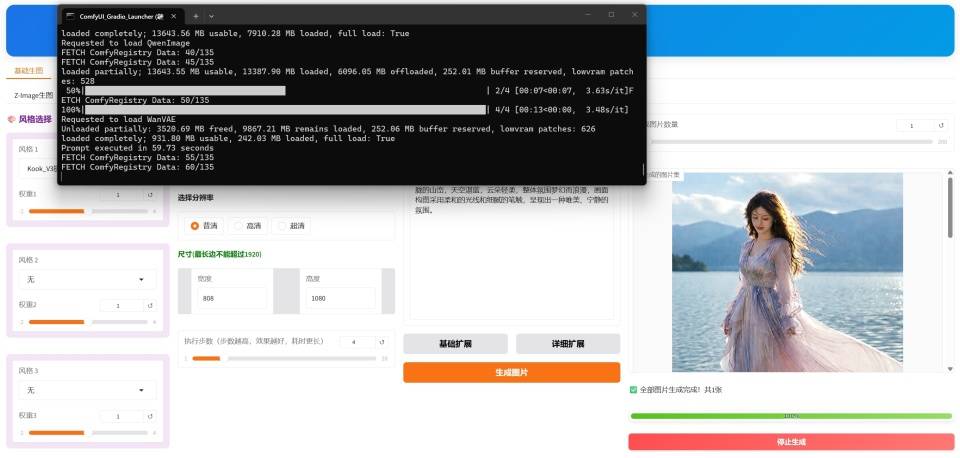The image size is (960, 458).
Task: Click the terminal icon in the ComfyUI_Gradio_Launcher tab
Action: 70,16
